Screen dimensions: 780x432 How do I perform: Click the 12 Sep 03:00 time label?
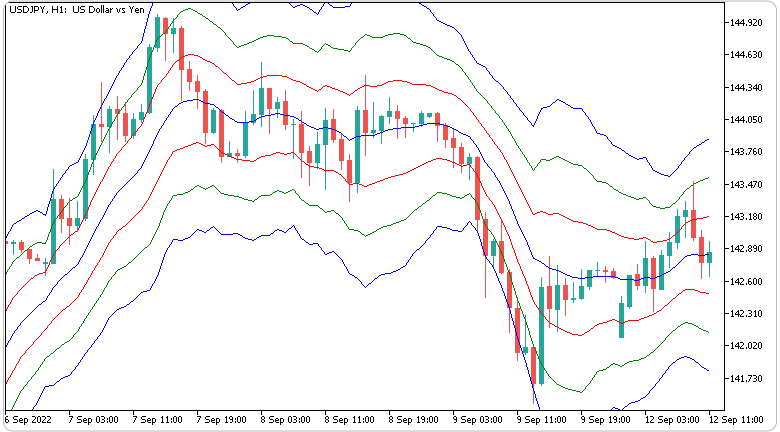[x=672, y=419]
